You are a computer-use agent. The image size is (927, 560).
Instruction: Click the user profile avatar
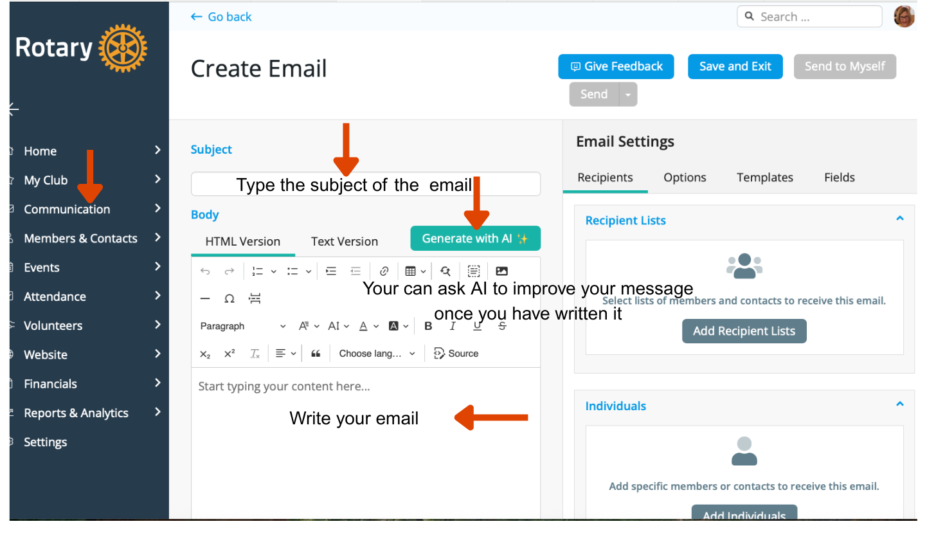pyautogui.click(x=904, y=17)
